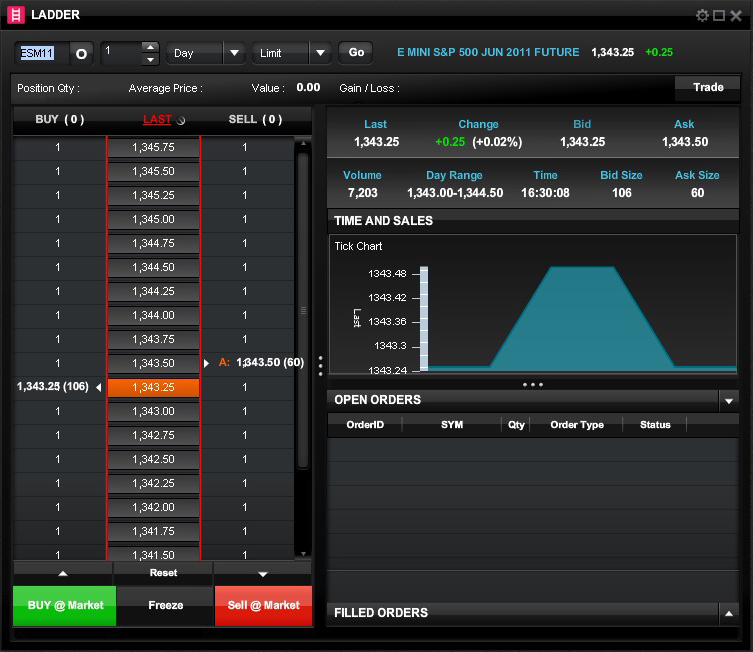Click the pink Ladder app logo icon
Image resolution: width=753 pixels, height=652 pixels.
pyautogui.click(x=15, y=15)
